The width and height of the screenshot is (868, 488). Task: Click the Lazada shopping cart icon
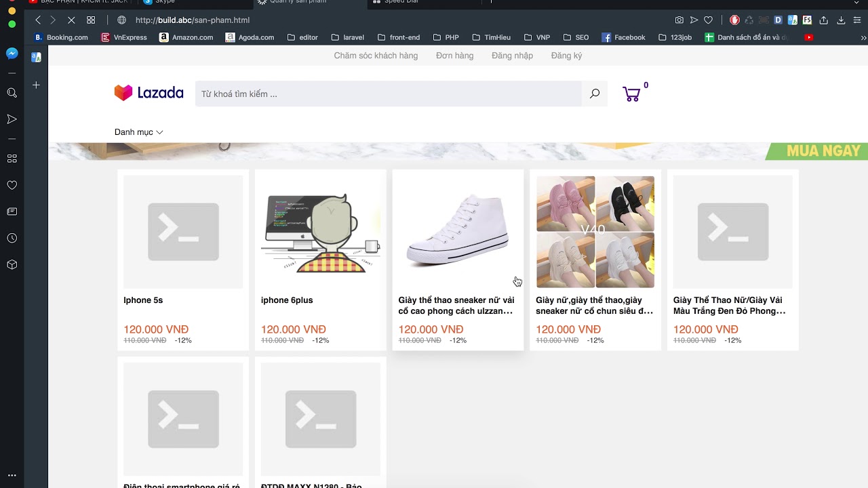coord(631,94)
